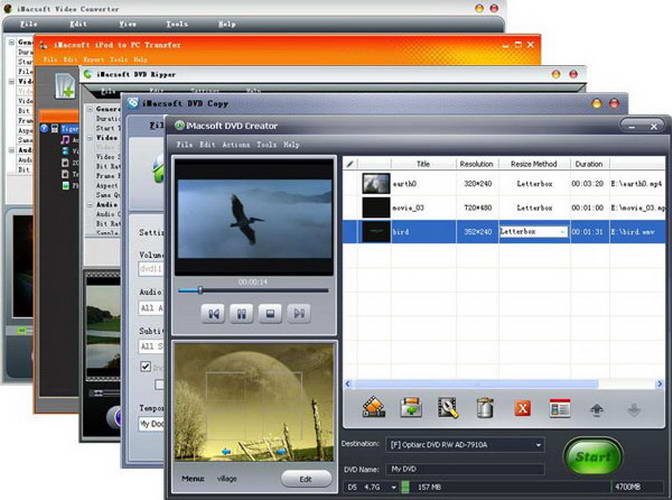Click the add video file icon

[374, 407]
